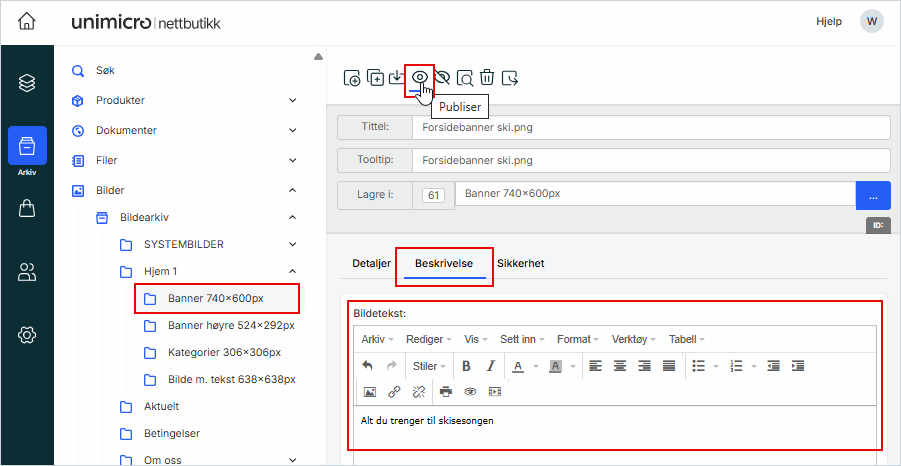Click the Publiser eye icon
Image resolution: width=901 pixels, height=466 pixels.
[420, 77]
